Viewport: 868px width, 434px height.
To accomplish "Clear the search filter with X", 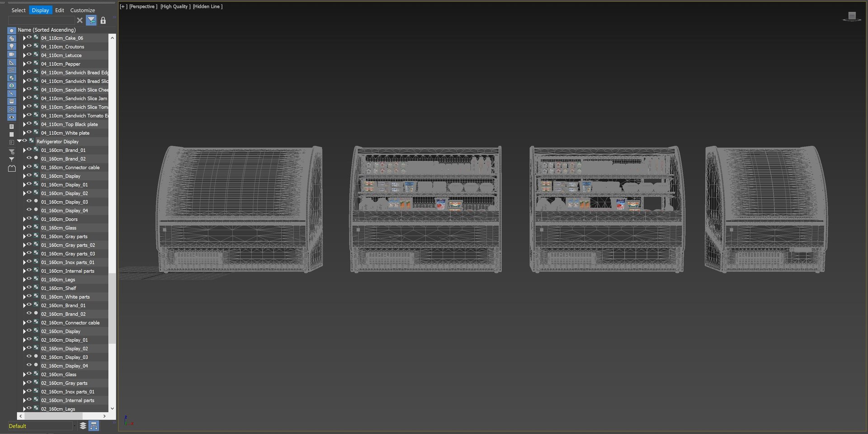I will [x=80, y=20].
